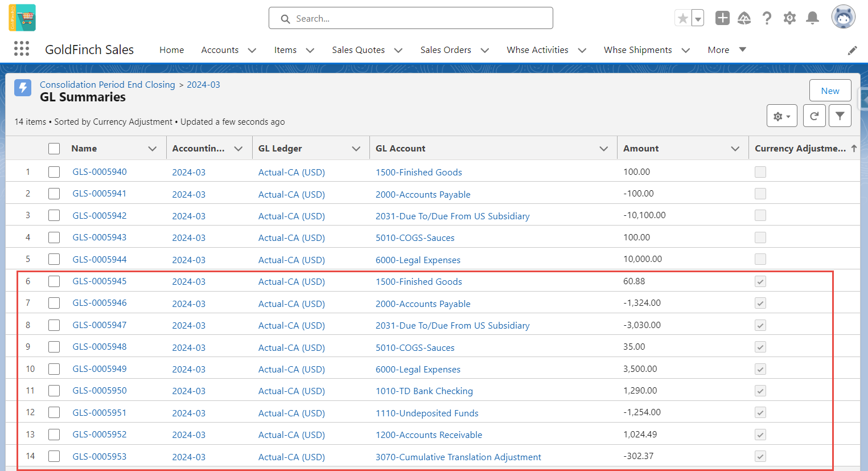Sort ascending arrow on Currency Adjustment column

click(854, 148)
